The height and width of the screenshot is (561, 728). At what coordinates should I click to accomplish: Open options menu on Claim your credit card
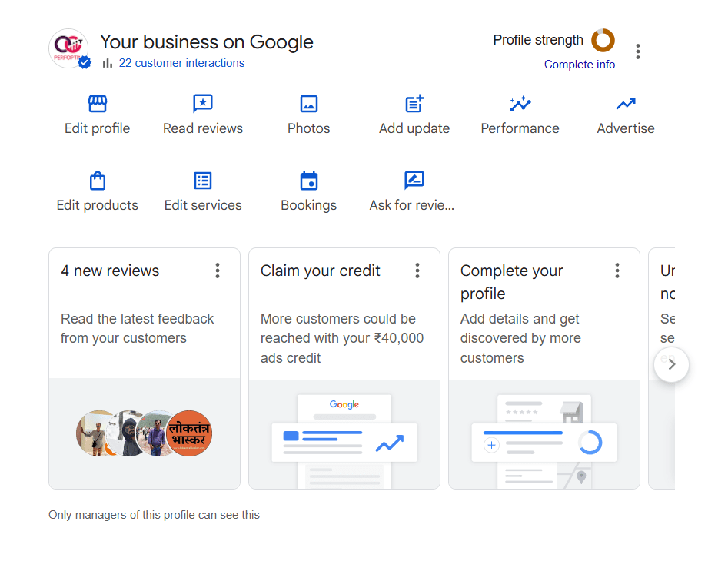tap(417, 271)
